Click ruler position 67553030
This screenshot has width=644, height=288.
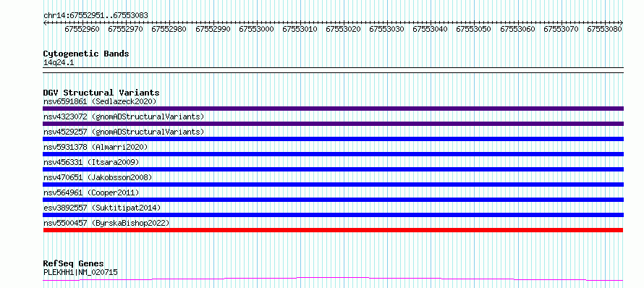[x=387, y=29]
